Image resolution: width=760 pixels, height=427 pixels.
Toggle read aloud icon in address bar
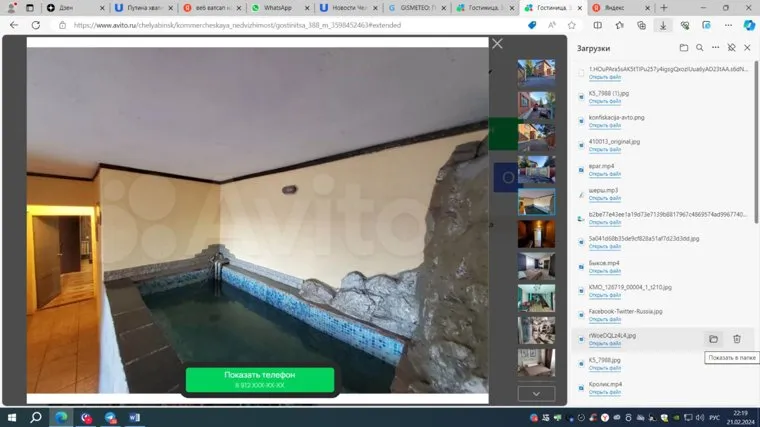point(554,25)
